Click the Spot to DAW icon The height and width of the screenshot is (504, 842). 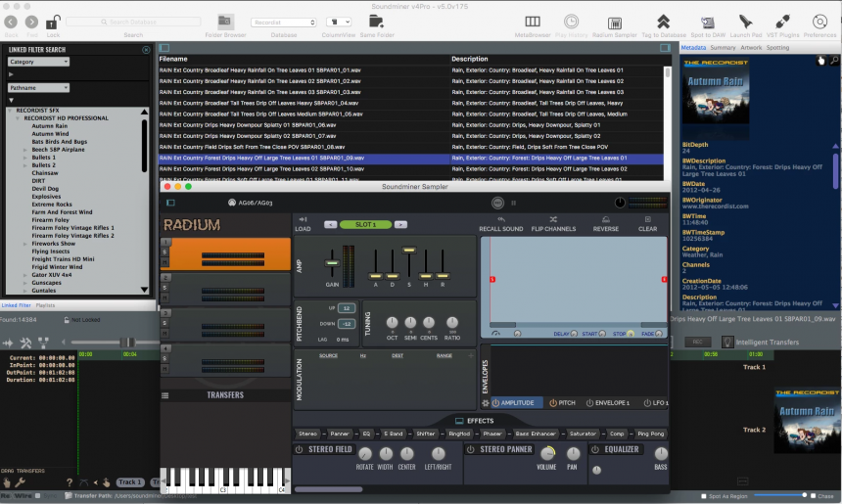[708, 22]
